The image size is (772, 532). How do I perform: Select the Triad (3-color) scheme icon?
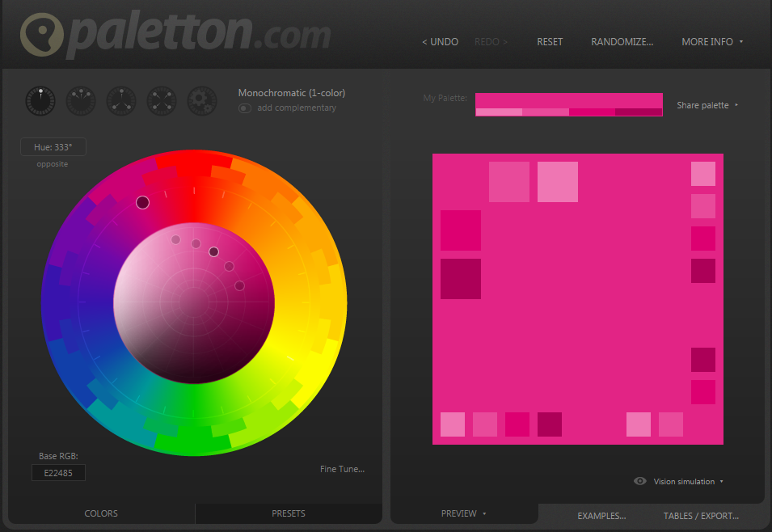121,101
